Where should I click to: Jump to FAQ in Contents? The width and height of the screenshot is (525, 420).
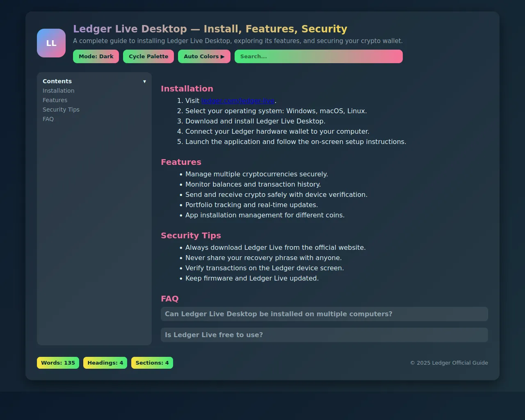(x=48, y=119)
